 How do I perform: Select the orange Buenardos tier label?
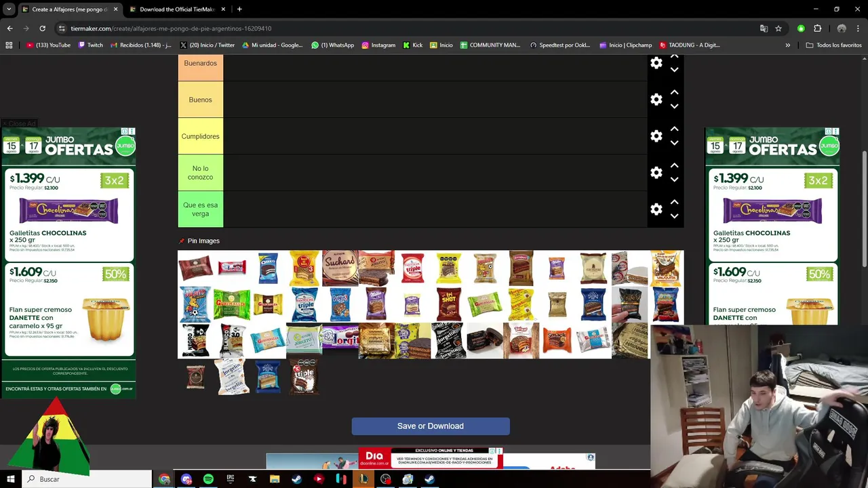[x=200, y=68]
